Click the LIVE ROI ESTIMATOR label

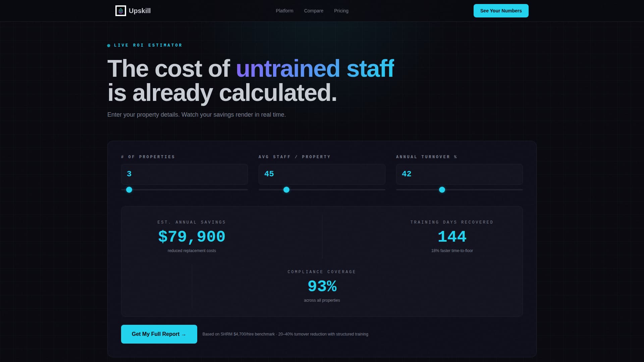tap(148, 45)
